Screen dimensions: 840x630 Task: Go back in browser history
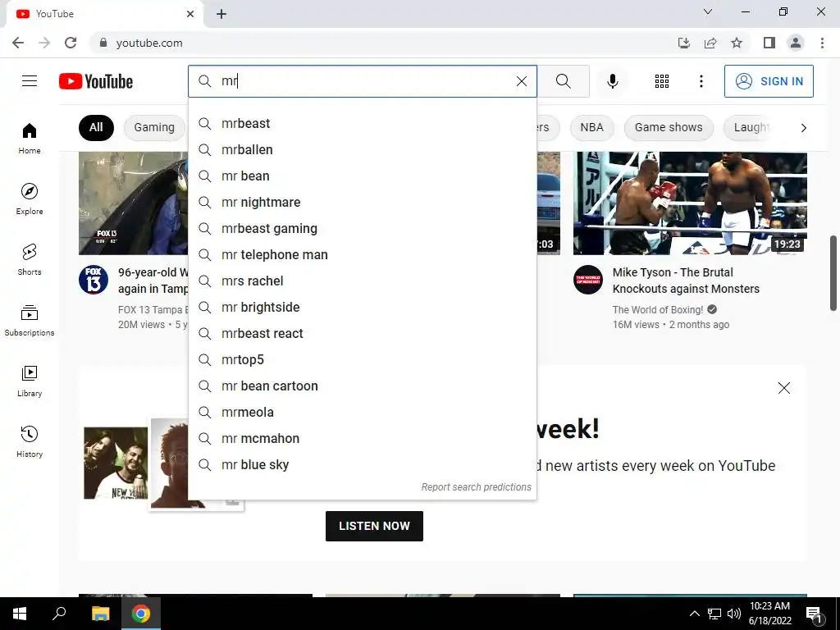(x=18, y=43)
